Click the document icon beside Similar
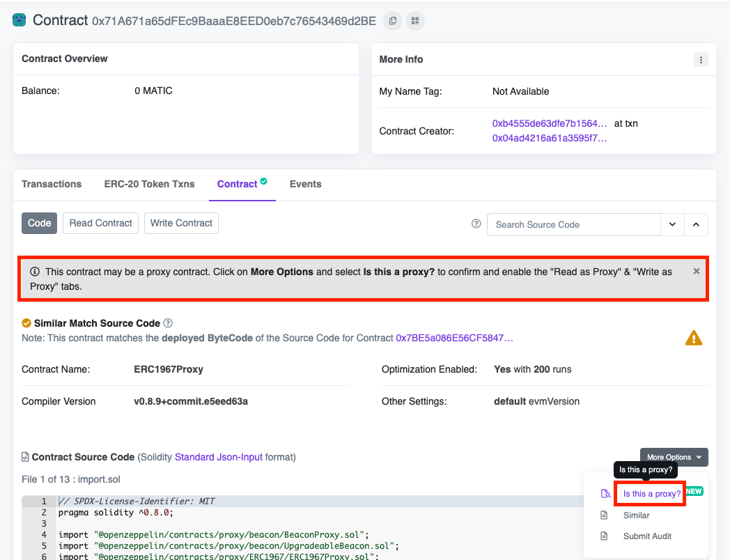730x560 pixels. click(x=604, y=515)
